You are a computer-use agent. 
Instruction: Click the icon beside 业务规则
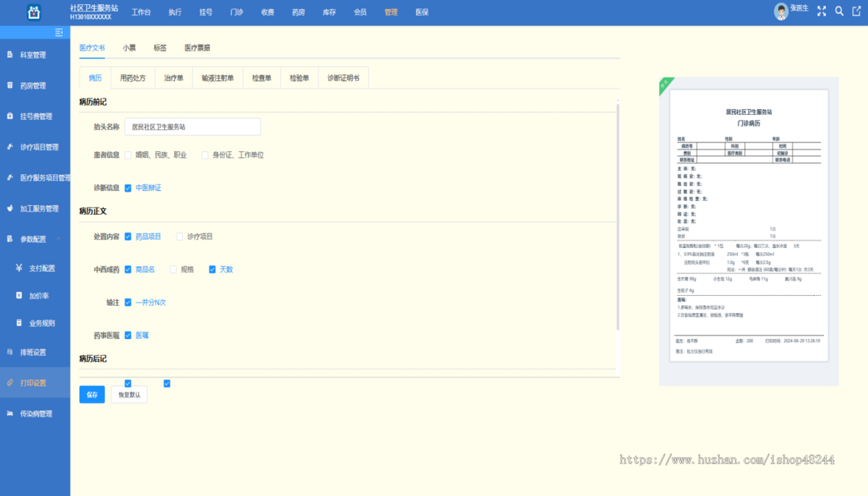pyautogui.click(x=19, y=323)
